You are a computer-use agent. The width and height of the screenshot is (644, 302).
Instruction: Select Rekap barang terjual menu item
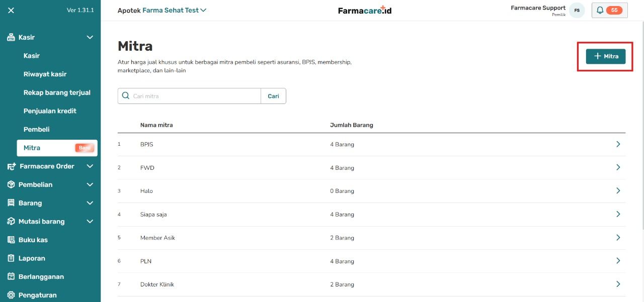coord(57,92)
